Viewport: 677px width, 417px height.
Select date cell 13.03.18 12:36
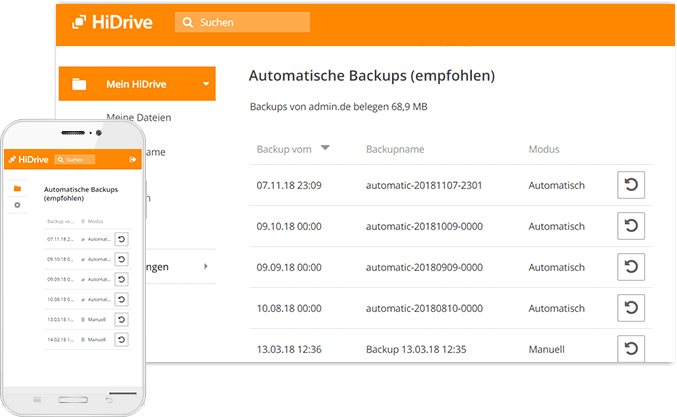click(289, 350)
